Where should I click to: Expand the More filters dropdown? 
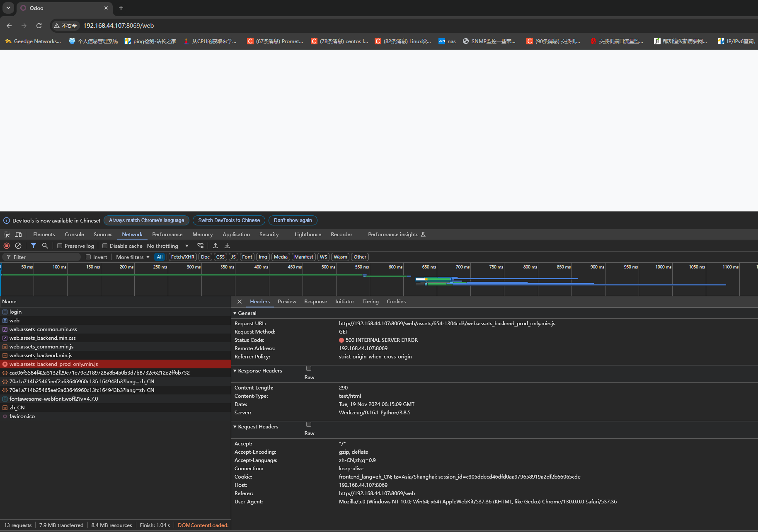click(x=133, y=257)
